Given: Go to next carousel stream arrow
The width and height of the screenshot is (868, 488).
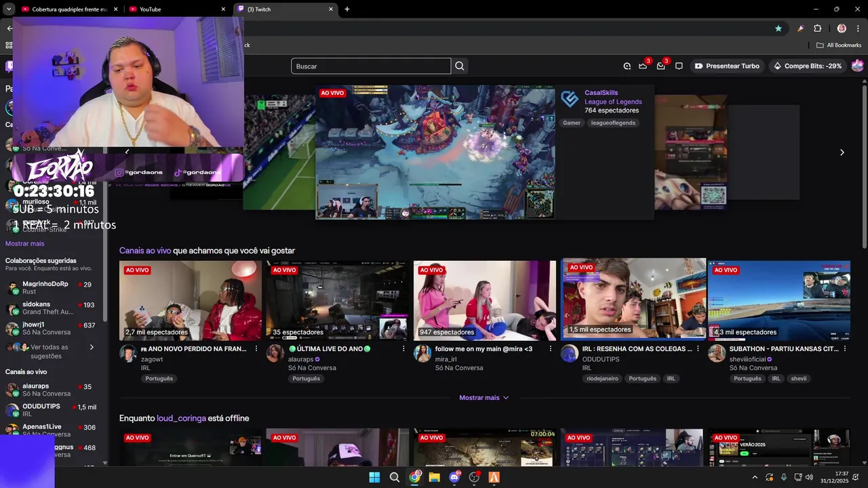Looking at the screenshot, I should coord(842,152).
